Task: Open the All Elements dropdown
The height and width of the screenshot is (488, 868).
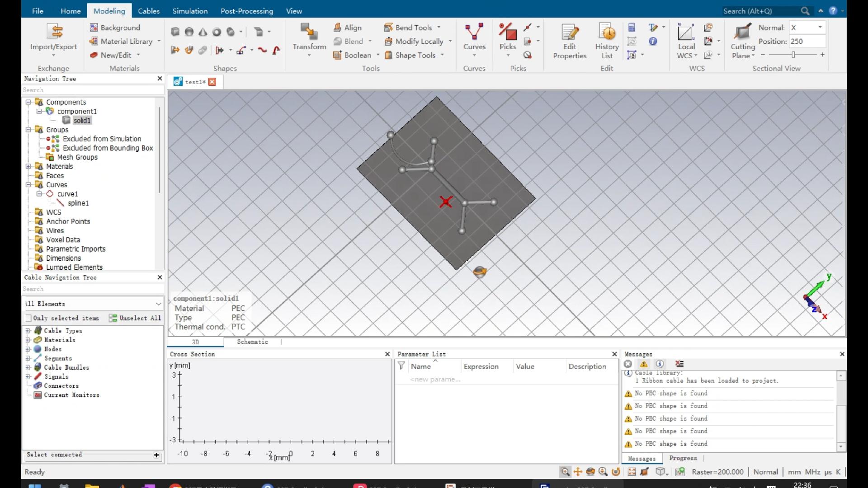Action: click(x=158, y=304)
